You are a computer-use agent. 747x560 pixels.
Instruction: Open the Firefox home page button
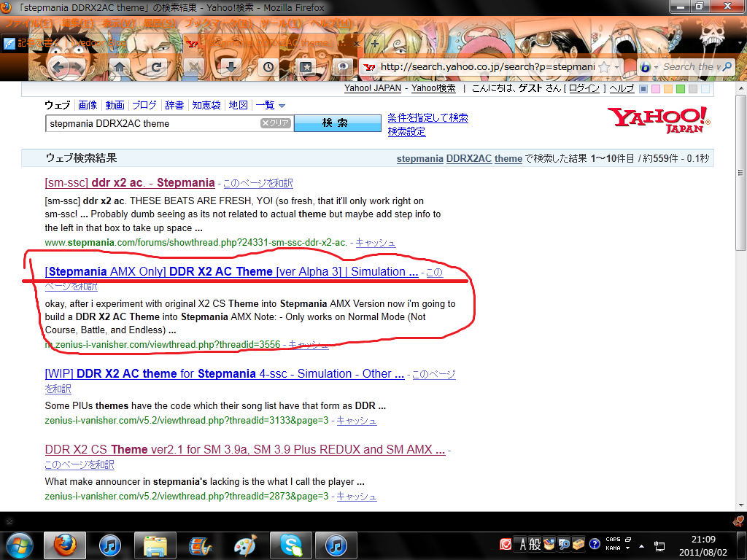pyautogui.click(x=120, y=67)
